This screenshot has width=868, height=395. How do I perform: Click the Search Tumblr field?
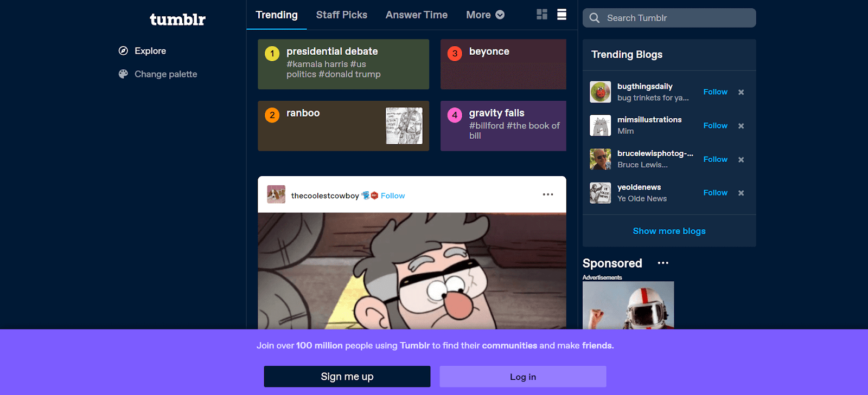click(x=669, y=18)
